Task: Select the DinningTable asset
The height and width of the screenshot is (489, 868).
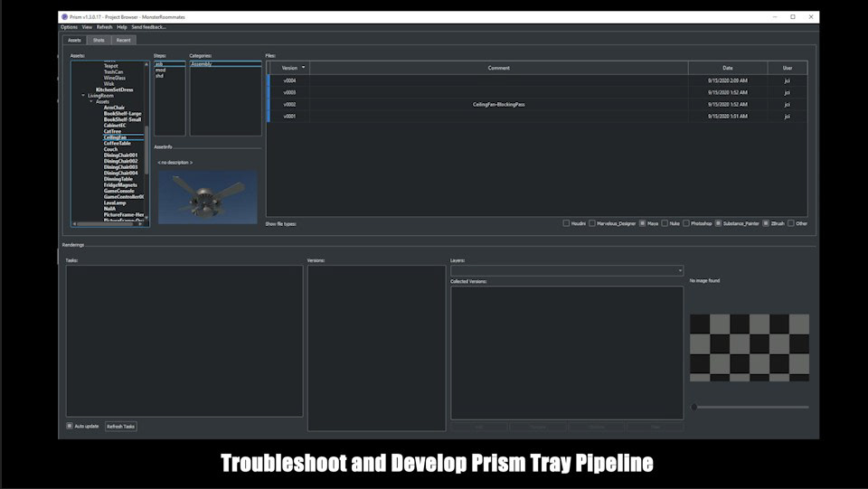Action: pyautogui.click(x=118, y=179)
